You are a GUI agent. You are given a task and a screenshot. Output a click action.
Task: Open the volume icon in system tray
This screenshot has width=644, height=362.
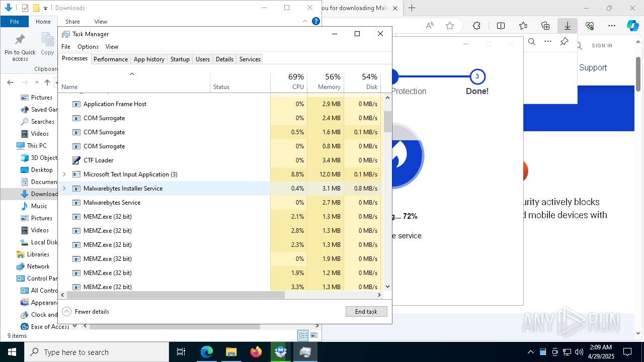click(x=579, y=352)
